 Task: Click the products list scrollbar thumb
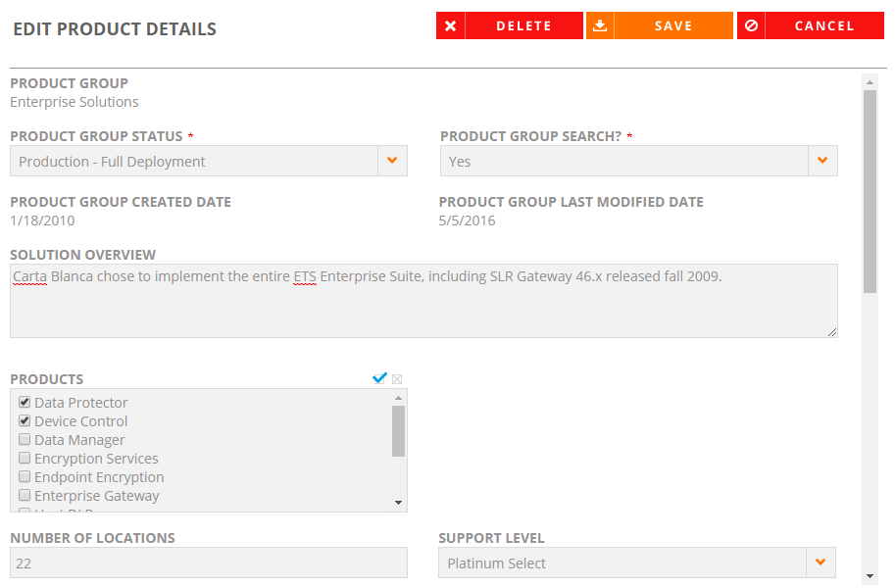pos(398,431)
